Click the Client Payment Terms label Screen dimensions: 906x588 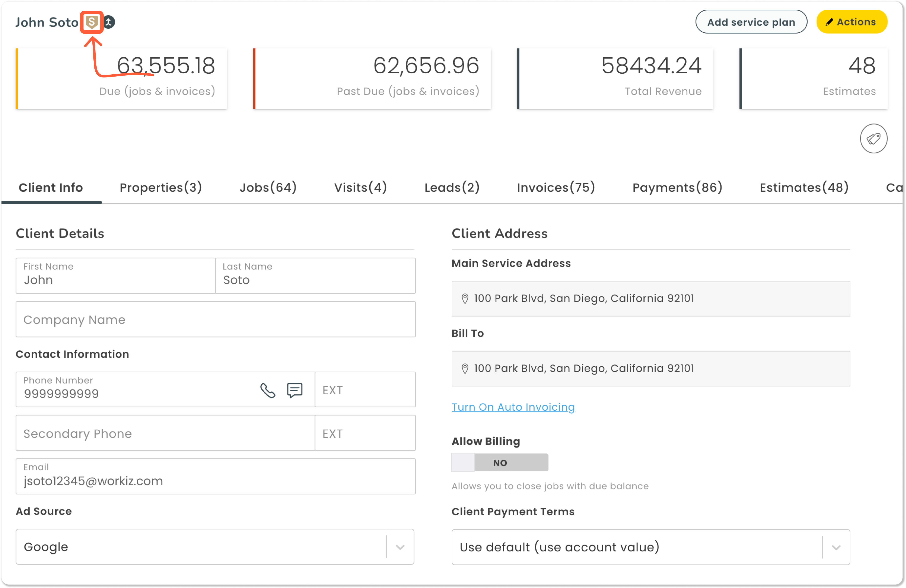[513, 512]
